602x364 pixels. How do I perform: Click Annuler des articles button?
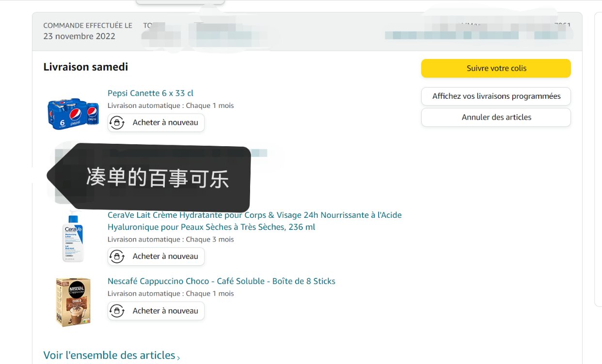coord(496,118)
